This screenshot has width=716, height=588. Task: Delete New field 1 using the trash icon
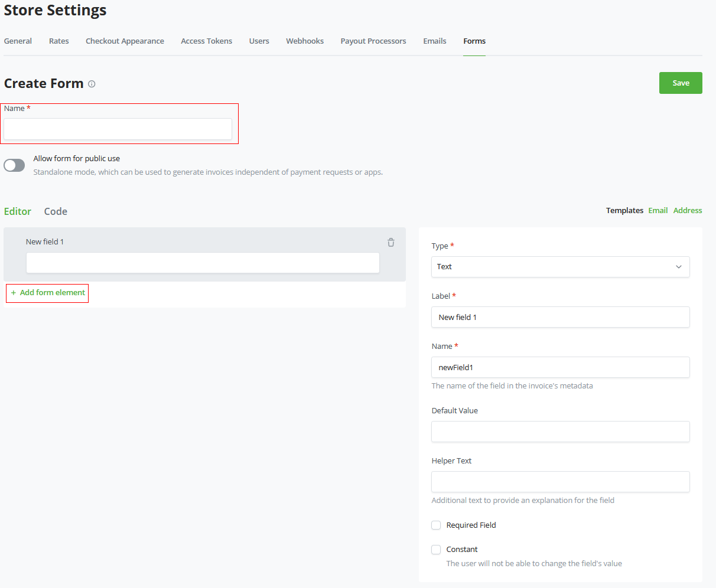click(390, 242)
